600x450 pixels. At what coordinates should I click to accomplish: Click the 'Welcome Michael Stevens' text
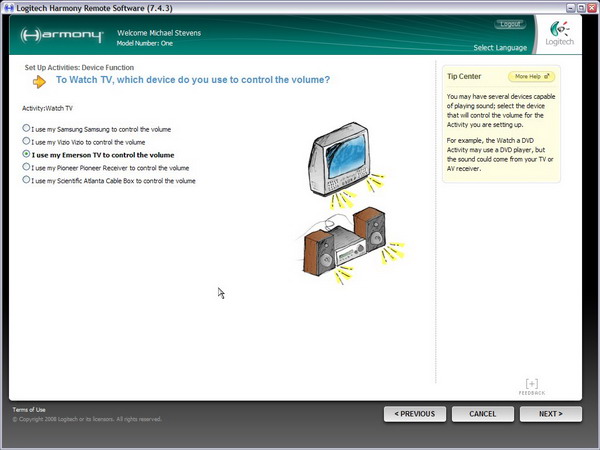pyautogui.click(x=159, y=33)
